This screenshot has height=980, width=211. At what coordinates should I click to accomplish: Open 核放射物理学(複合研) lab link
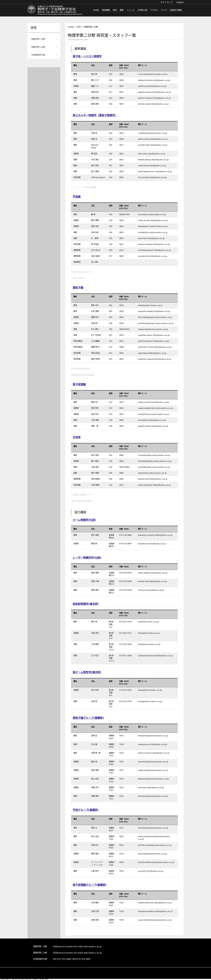[x=86, y=604]
